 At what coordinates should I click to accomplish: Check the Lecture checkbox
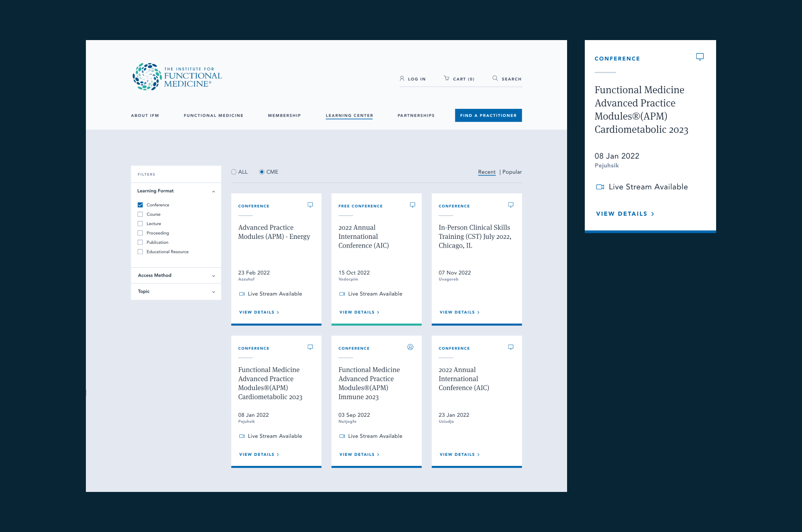140,224
